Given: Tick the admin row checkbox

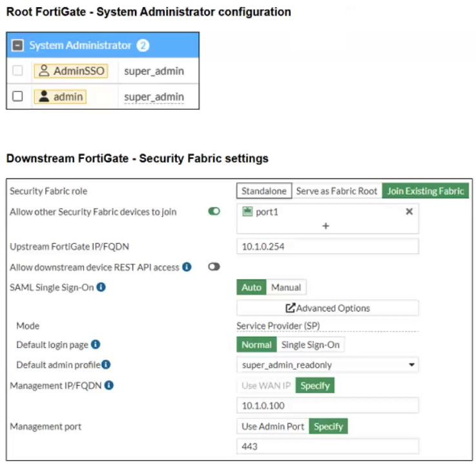Looking at the screenshot, I should [17, 96].
